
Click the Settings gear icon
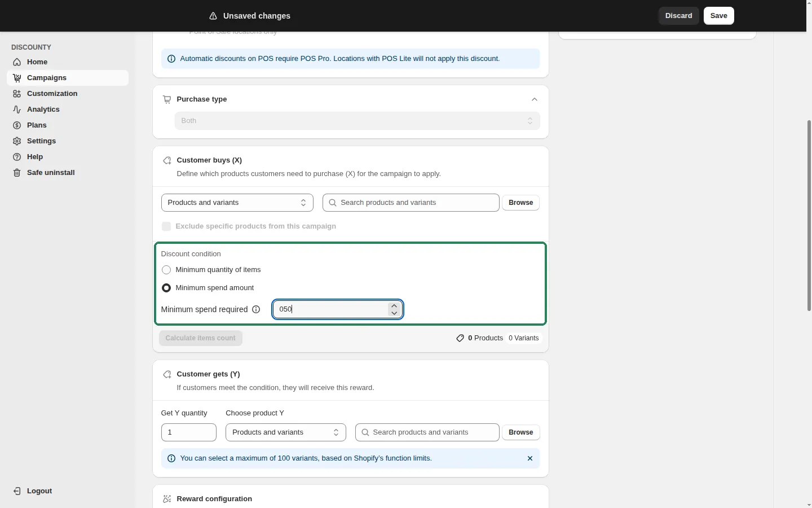[17, 141]
